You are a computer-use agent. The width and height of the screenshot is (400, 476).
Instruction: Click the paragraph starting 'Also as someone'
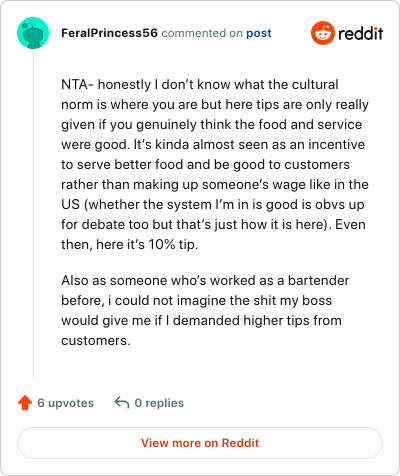coord(205,310)
